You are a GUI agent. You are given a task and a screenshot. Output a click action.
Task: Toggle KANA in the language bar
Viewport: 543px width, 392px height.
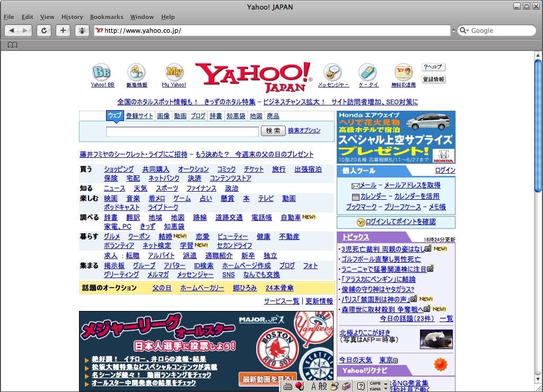pyautogui.click(x=375, y=389)
